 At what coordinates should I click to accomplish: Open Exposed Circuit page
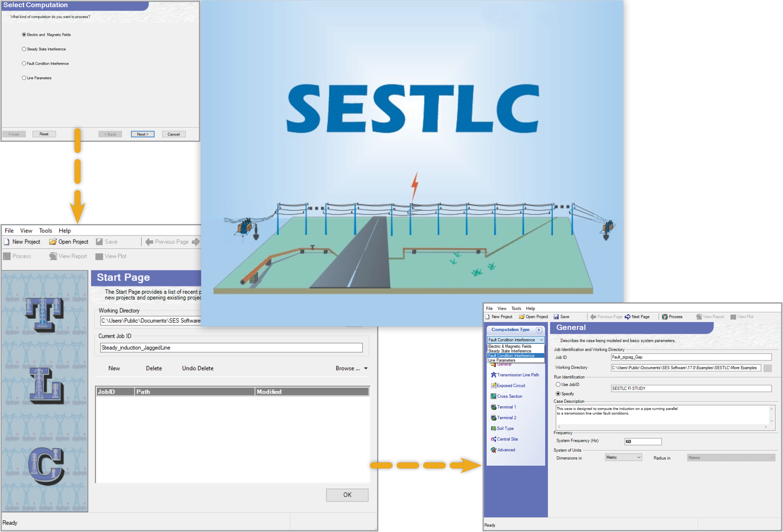tap(508, 386)
